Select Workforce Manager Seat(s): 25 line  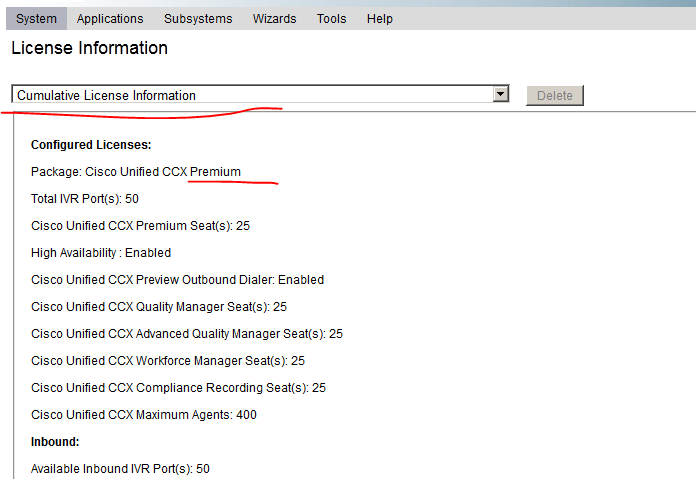click(168, 361)
